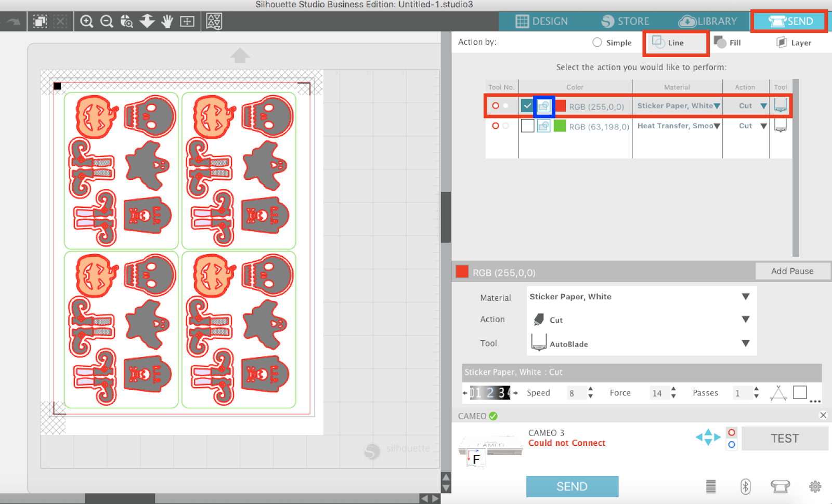Expand the Sticker Paper material dropdown in table
This screenshot has height=504, width=832.
click(x=717, y=106)
